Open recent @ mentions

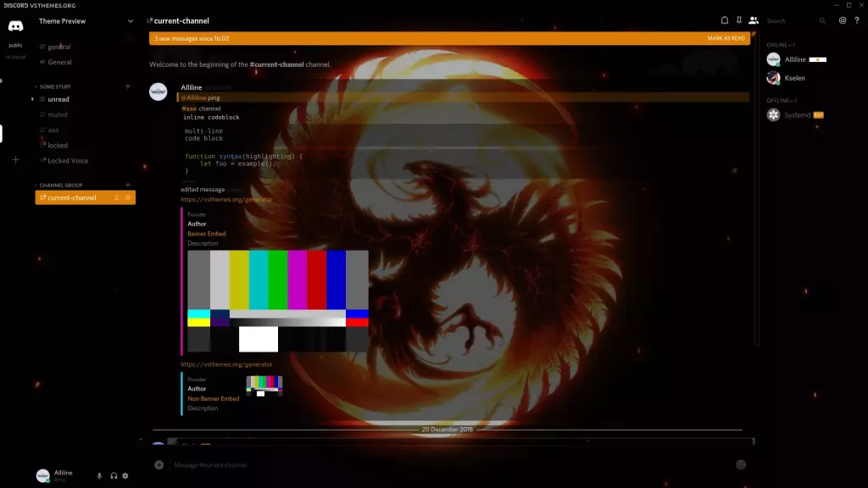pos(843,21)
